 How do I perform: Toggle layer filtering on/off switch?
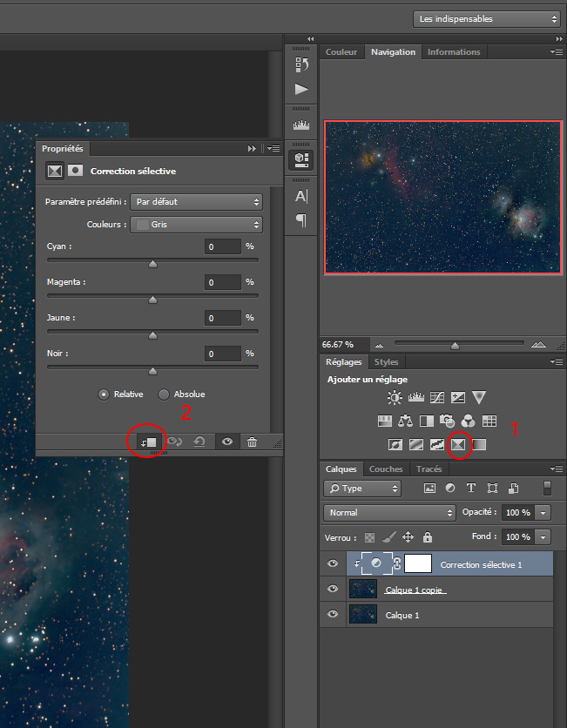[547, 488]
